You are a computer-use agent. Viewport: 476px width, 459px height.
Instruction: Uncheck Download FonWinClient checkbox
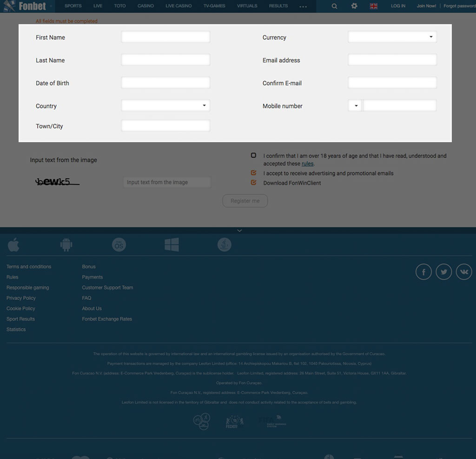pos(253,183)
